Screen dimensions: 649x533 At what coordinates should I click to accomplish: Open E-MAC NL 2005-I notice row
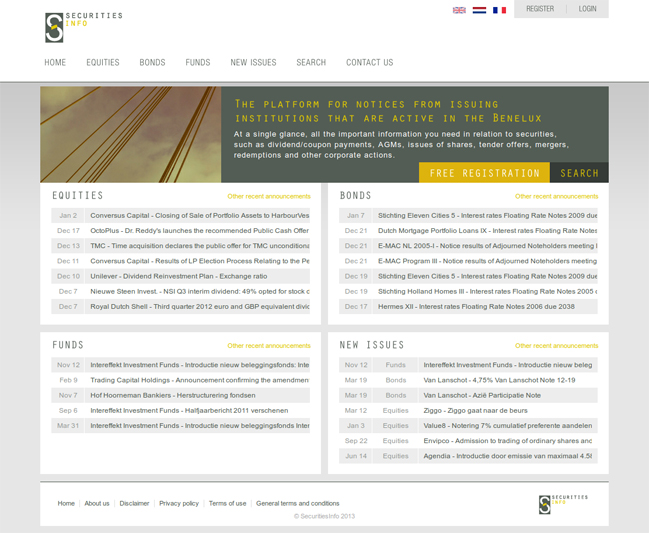click(468, 246)
